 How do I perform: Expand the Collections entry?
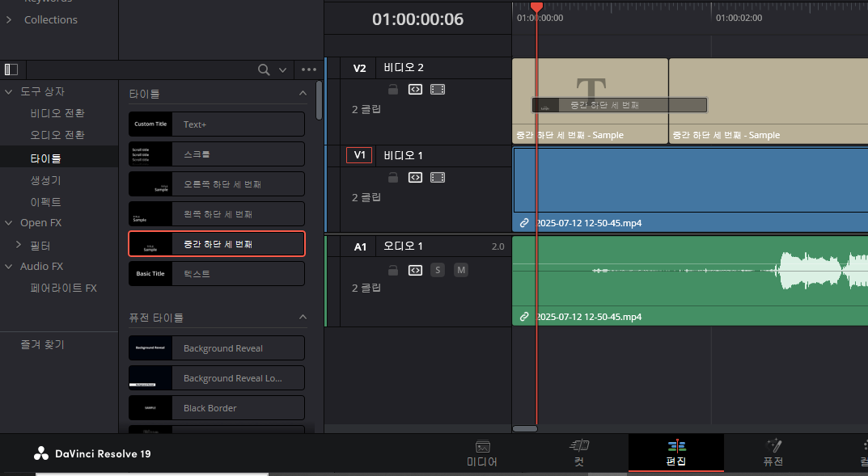[x=9, y=20]
